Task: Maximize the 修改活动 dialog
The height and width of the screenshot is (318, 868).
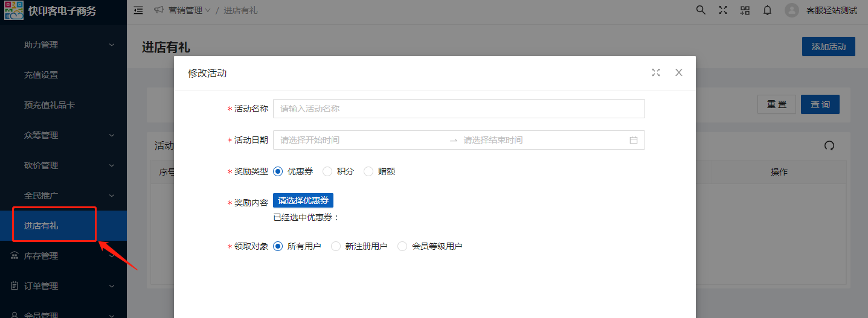Action: 656,72
